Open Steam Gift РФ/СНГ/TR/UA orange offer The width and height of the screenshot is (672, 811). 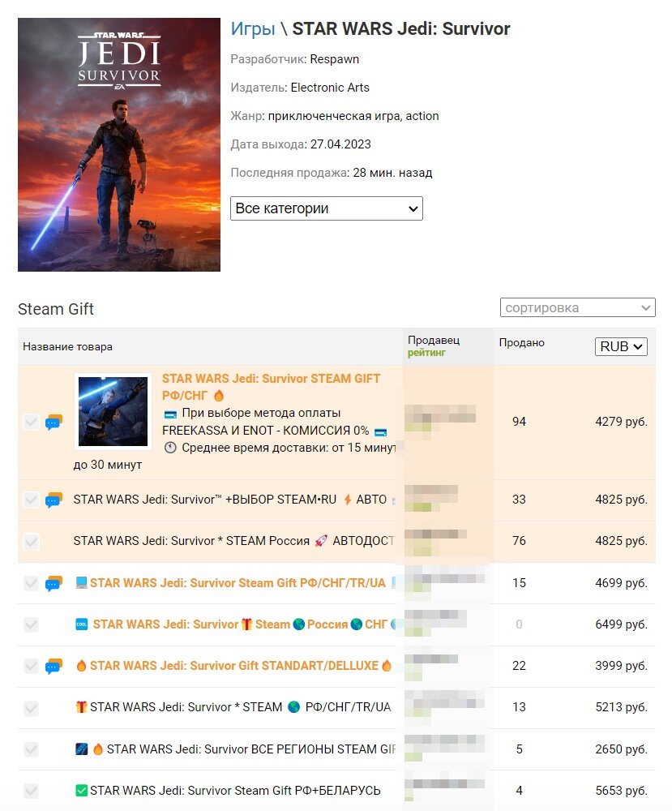point(238,583)
